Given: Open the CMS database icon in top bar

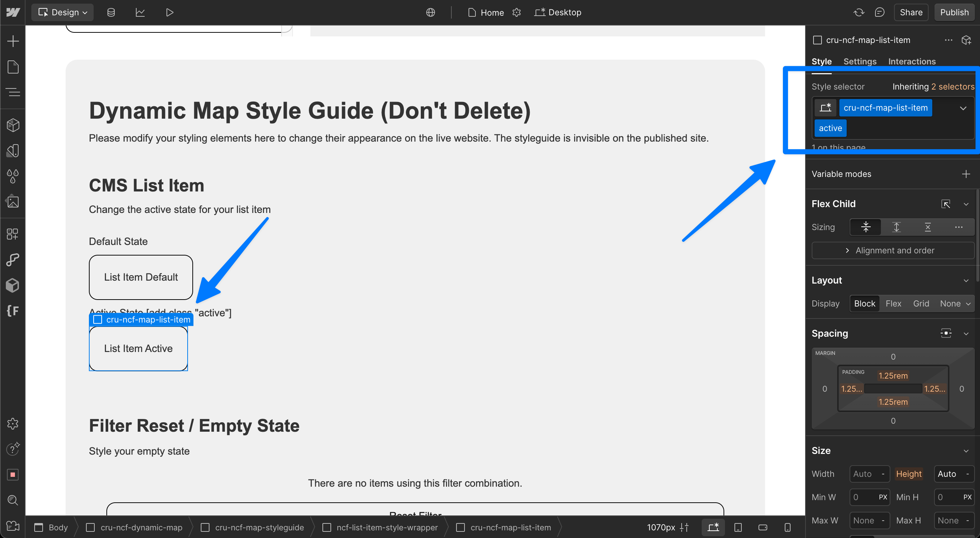Looking at the screenshot, I should click(x=111, y=12).
